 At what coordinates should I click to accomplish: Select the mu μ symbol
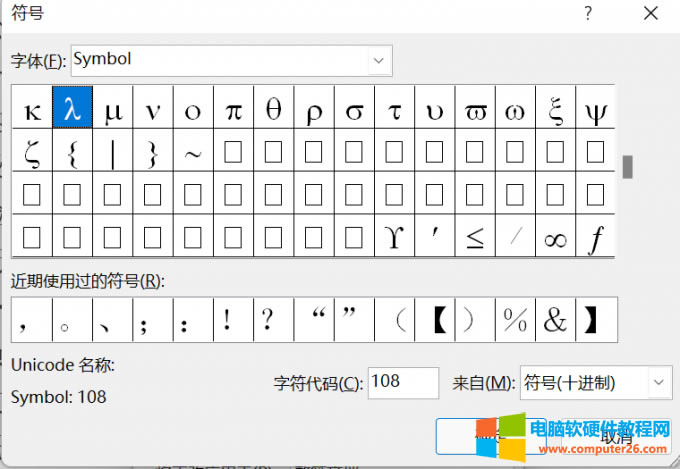coord(113,110)
